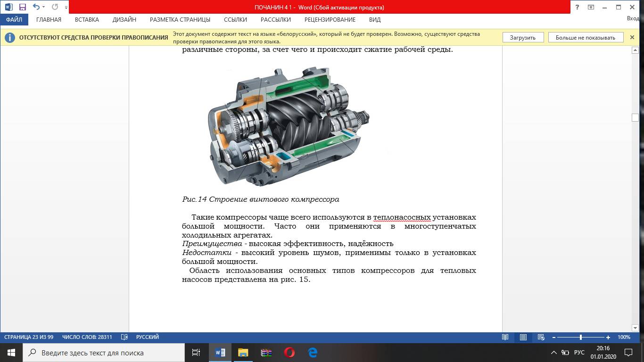The height and width of the screenshot is (362, 644).
Task: Open Ribbon Display Options menu
Action: pyautogui.click(x=591, y=7)
